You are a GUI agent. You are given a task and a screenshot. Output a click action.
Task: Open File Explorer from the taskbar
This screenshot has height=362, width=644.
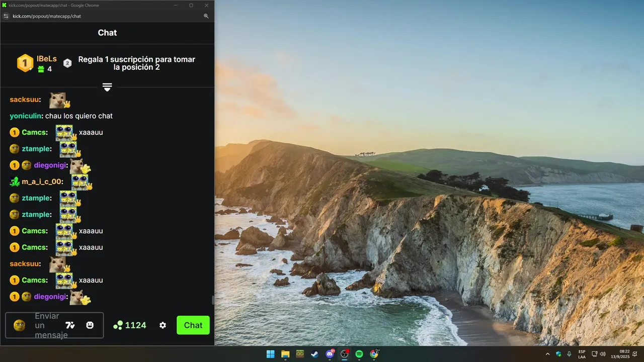[285, 354]
